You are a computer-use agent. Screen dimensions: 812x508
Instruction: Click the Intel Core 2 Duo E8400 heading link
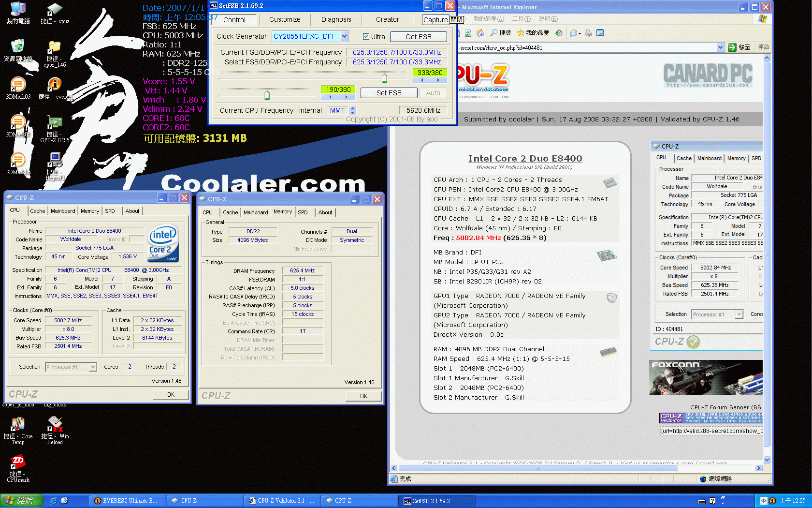point(525,158)
